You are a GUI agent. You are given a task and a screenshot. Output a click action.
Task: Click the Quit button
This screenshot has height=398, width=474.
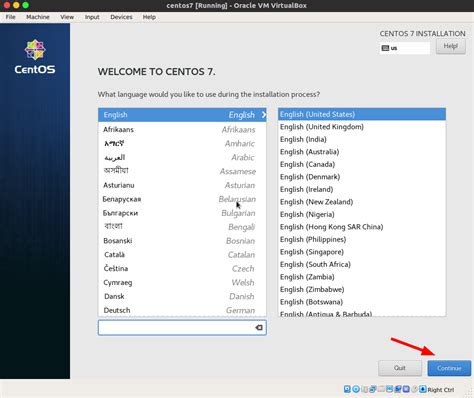click(400, 368)
